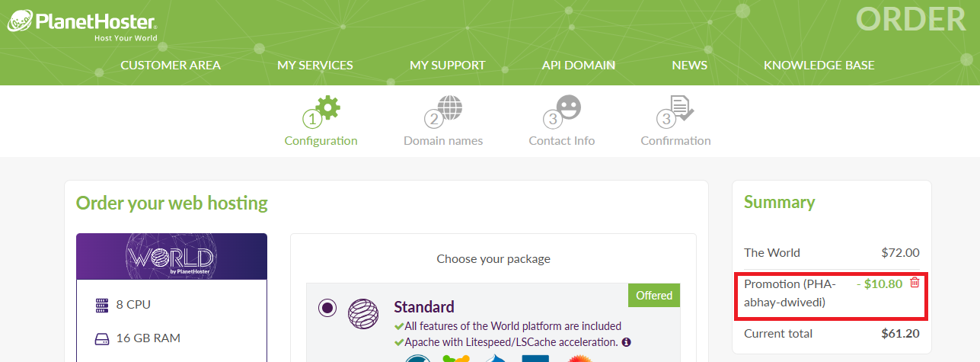Image resolution: width=980 pixels, height=362 pixels.
Task: Click 'Choose your package' heading
Action: point(493,259)
